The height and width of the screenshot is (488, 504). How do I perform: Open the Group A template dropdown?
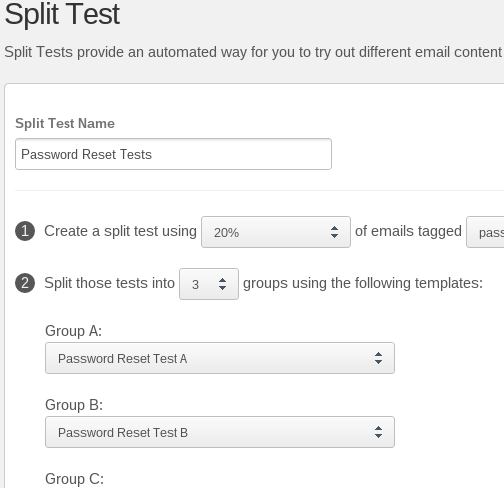[220, 358]
